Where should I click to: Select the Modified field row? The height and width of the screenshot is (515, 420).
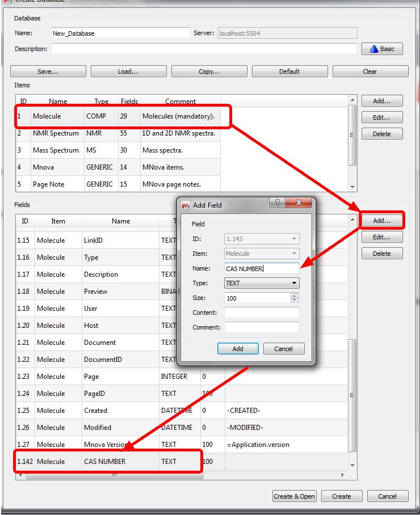[x=182, y=428]
